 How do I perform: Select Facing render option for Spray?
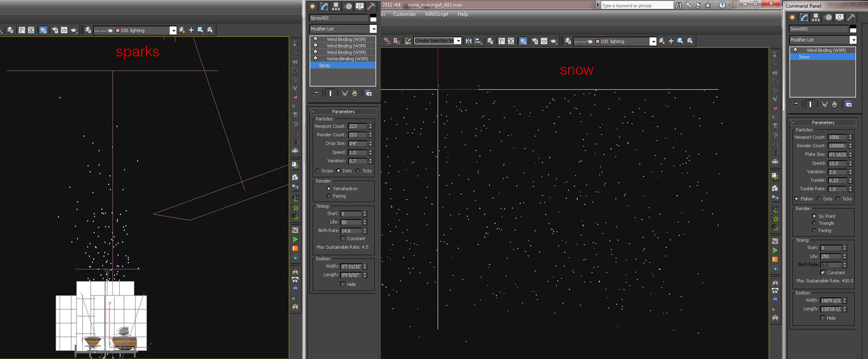click(329, 196)
